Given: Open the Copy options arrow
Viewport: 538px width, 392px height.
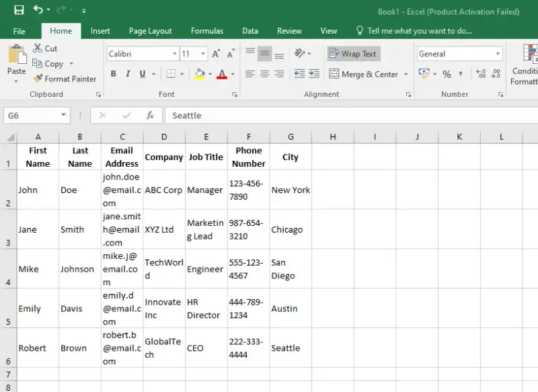Looking at the screenshot, I should 71,64.
